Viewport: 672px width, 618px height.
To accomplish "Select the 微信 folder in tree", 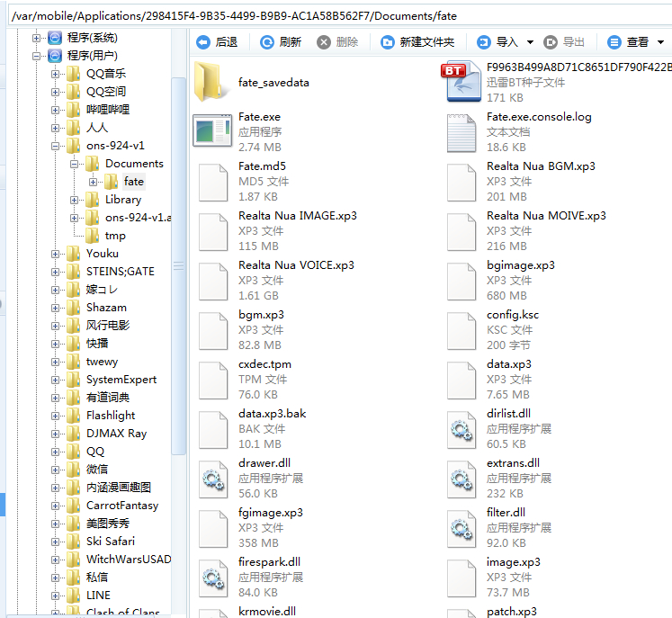I will pos(87,470).
